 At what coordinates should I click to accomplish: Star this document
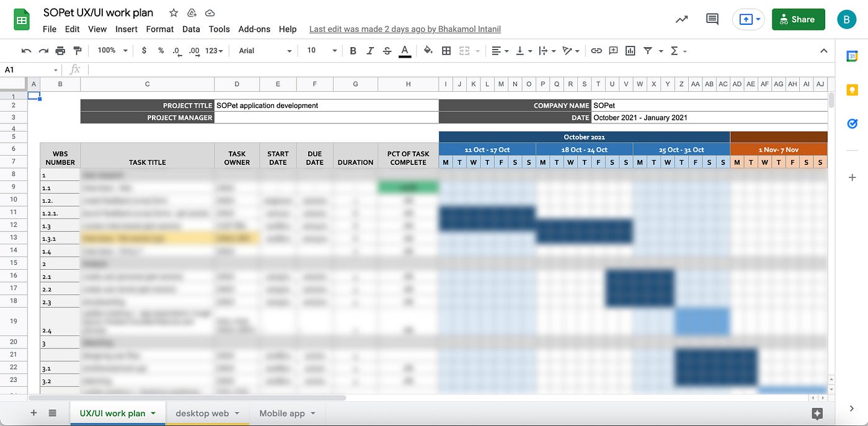(174, 13)
